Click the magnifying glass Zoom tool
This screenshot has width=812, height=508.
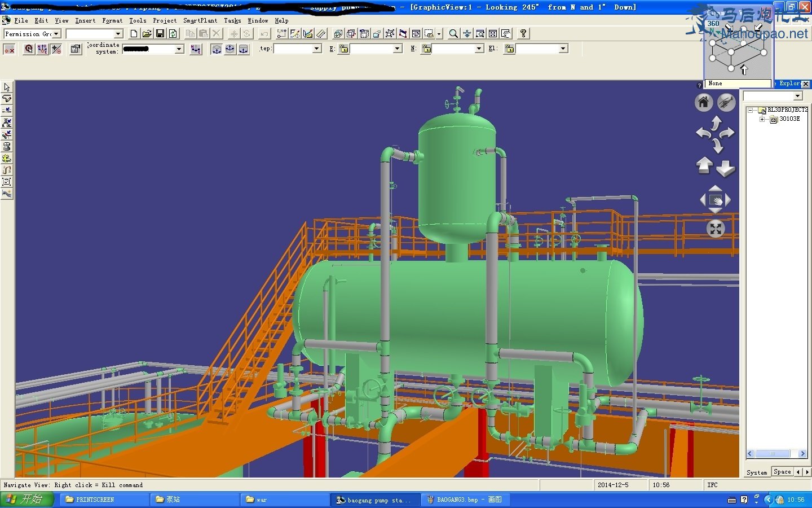(x=453, y=34)
